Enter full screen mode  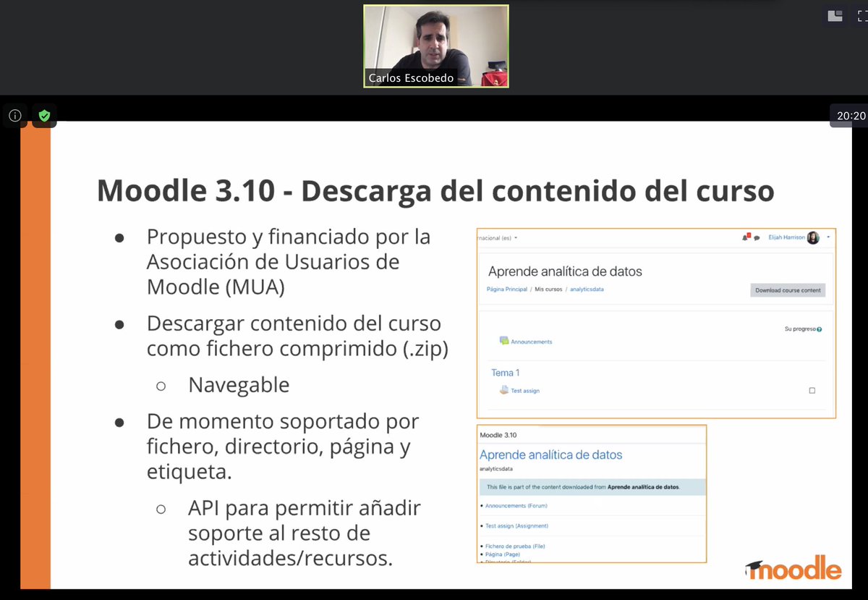(x=862, y=17)
